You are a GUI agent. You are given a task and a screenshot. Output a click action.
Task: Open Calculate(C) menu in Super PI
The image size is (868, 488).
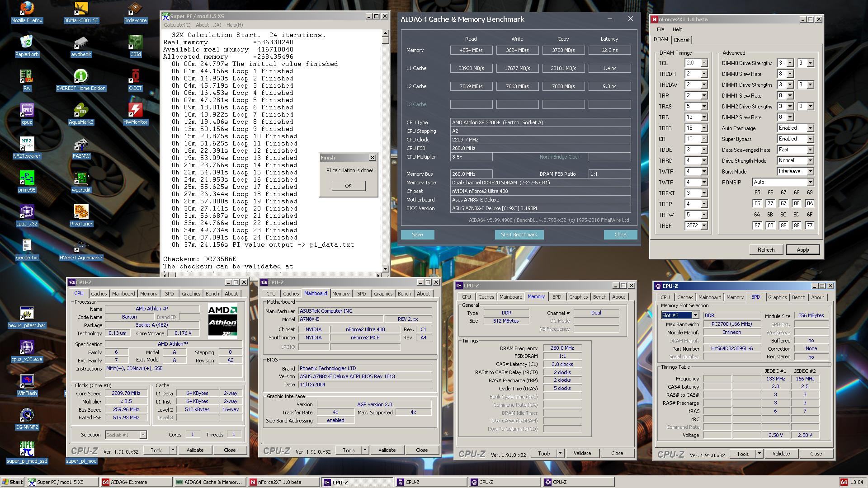coord(177,25)
